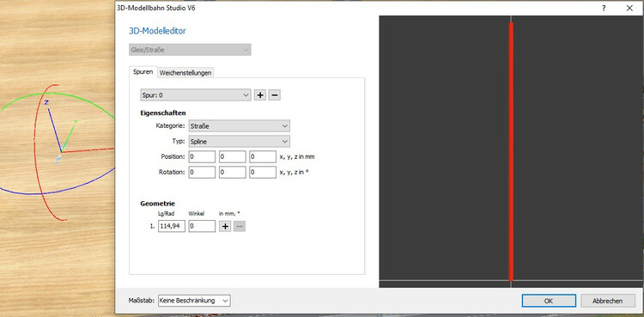Click the Position x input field
644x317 pixels.
pyautogui.click(x=202, y=156)
